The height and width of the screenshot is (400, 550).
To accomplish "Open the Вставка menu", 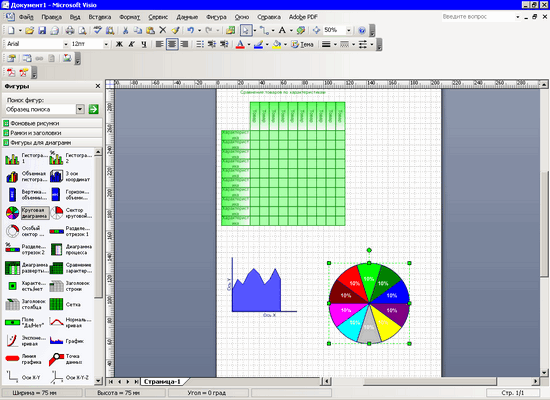I will [x=100, y=17].
